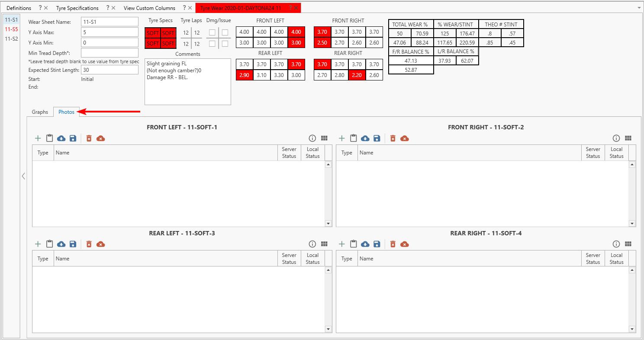Open the Tyre Specifications tab

point(77,8)
